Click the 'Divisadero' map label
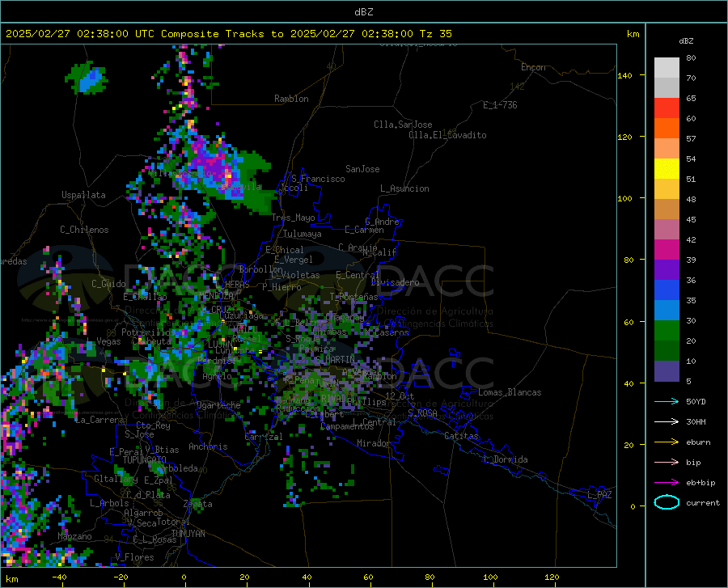Screen dimensions: 728x588 pos(395,282)
